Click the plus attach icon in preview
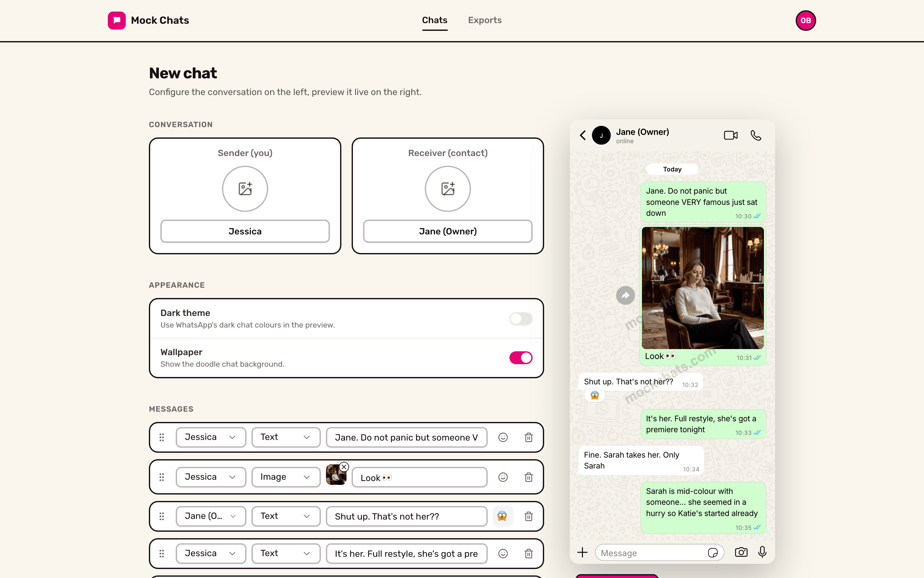 (x=582, y=552)
